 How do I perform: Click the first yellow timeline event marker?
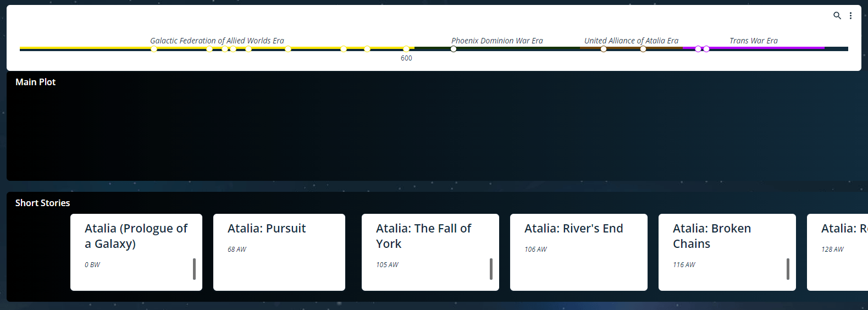click(x=154, y=49)
